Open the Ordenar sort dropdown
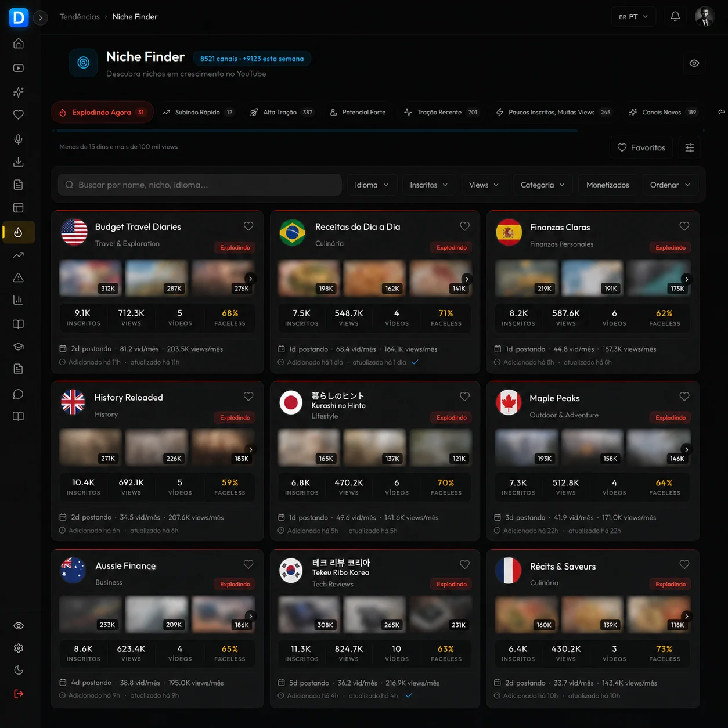728x728 pixels. click(670, 185)
